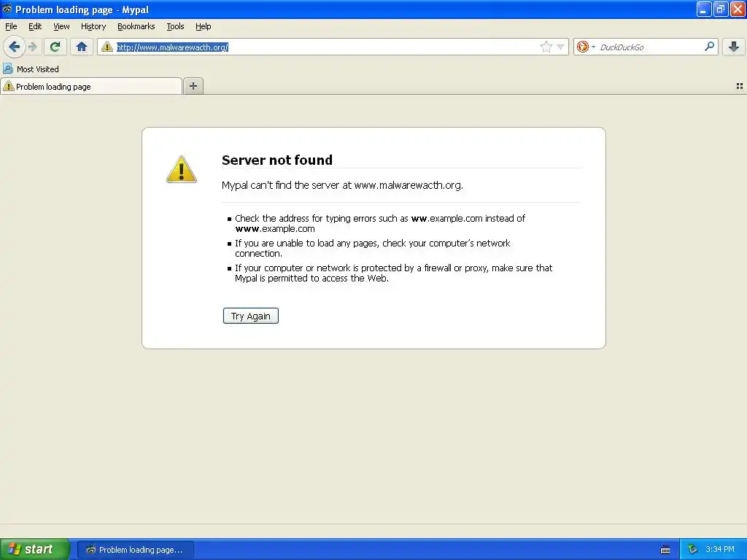Image resolution: width=747 pixels, height=560 pixels.
Task: Open the View menu
Action: point(61,26)
